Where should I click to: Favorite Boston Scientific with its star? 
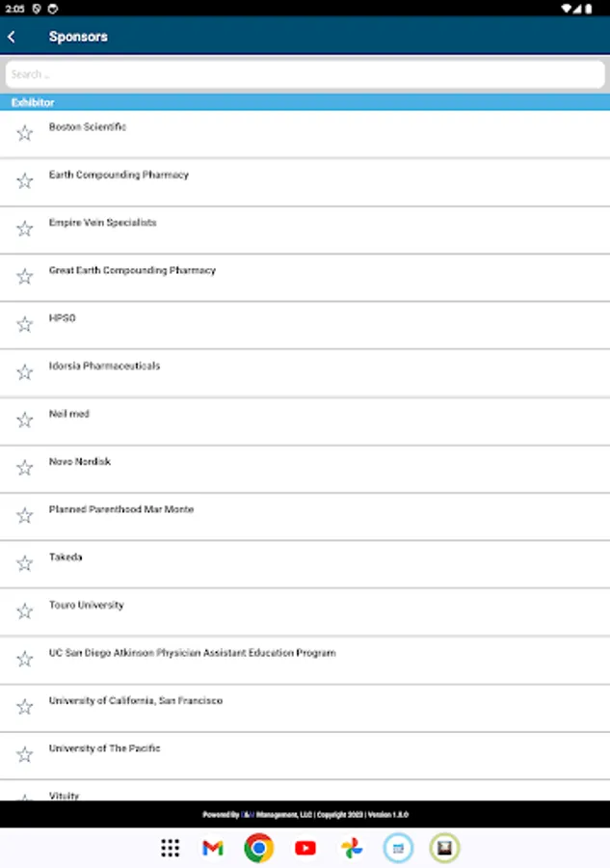point(25,133)
